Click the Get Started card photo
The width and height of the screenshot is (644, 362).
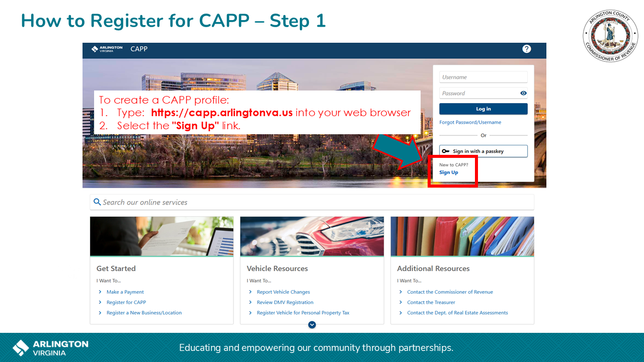pos(162,236)
